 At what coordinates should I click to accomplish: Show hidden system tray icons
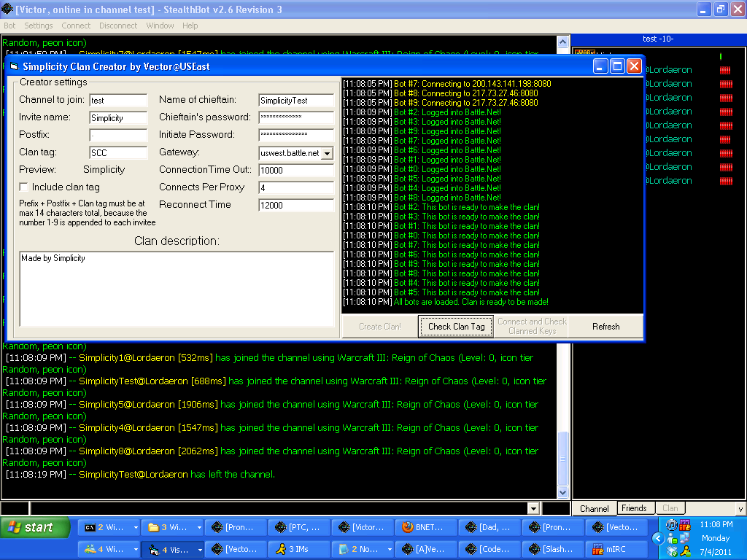pos(659,539)
